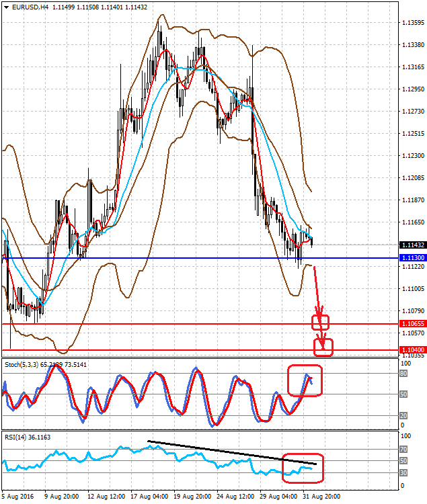Click the Stochastic 80 level label
Screen dimensions: 427x504
403,374
